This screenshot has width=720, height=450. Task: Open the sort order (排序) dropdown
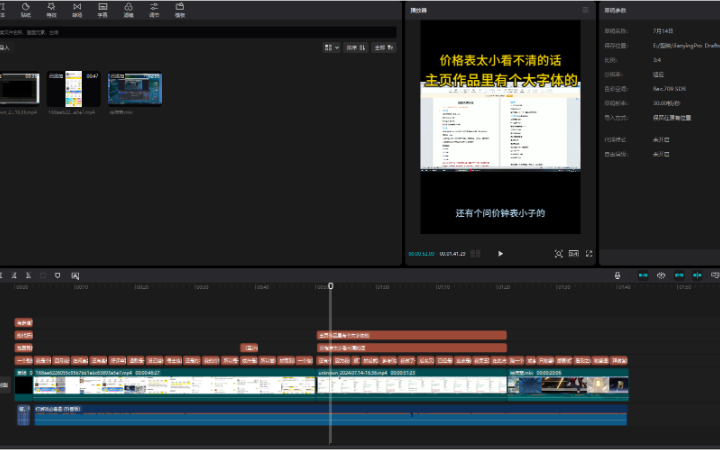tap(356, 47)
